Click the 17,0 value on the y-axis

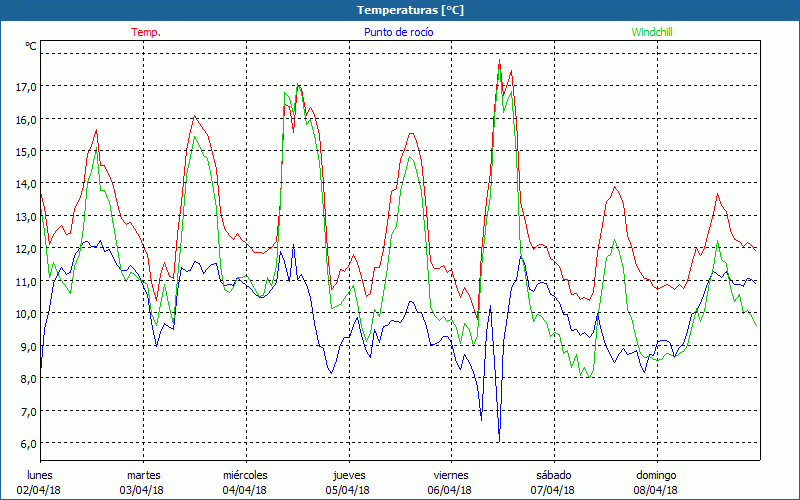[x=26, y=87]
